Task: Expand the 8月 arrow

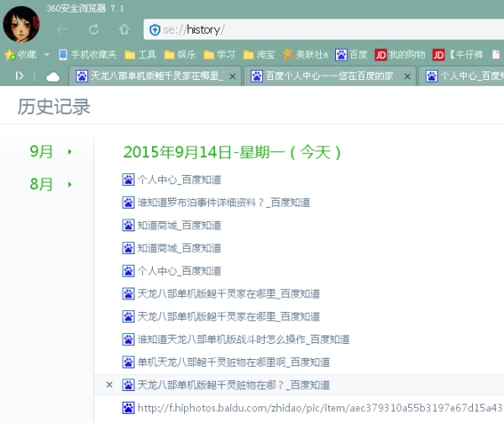Action: (x=70, y=185)
